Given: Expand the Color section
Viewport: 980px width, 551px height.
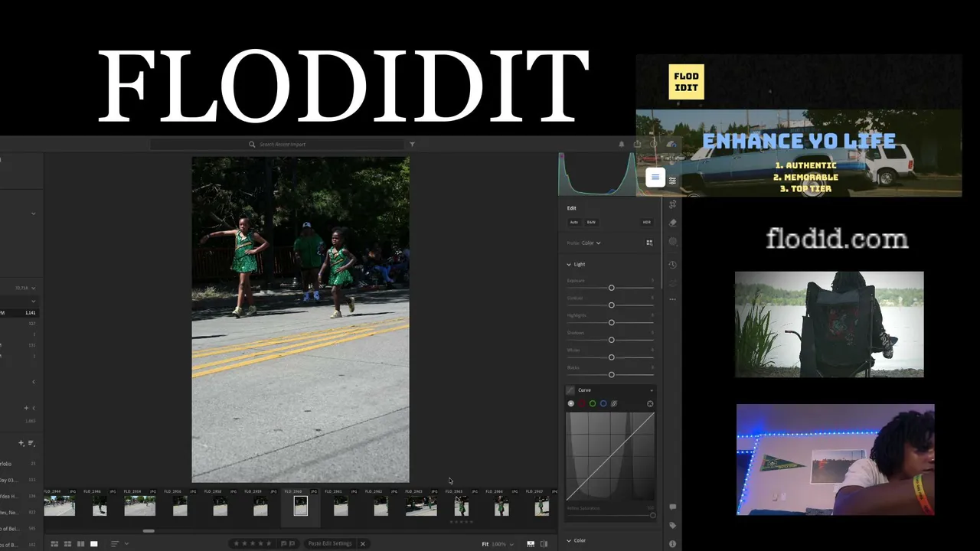Looking at the screenshot, I should coord(569,540).
